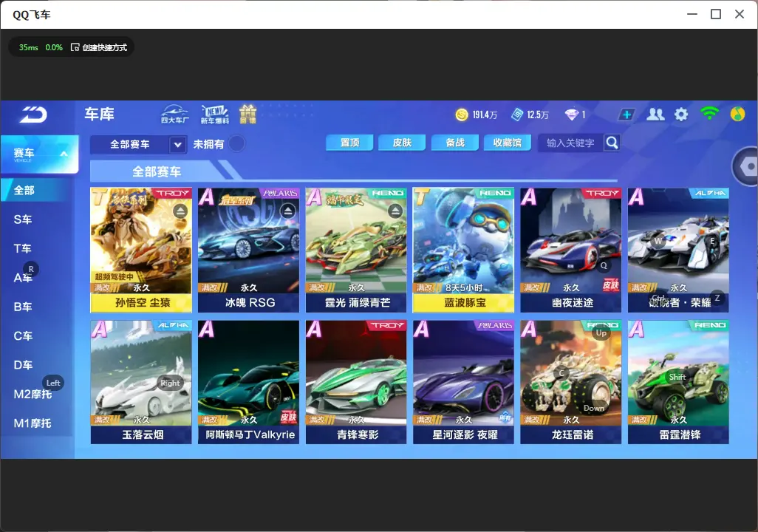This screenshot has height=532, width=758.
Task: Click the 置顶 button
Action: tap(349, 143)
